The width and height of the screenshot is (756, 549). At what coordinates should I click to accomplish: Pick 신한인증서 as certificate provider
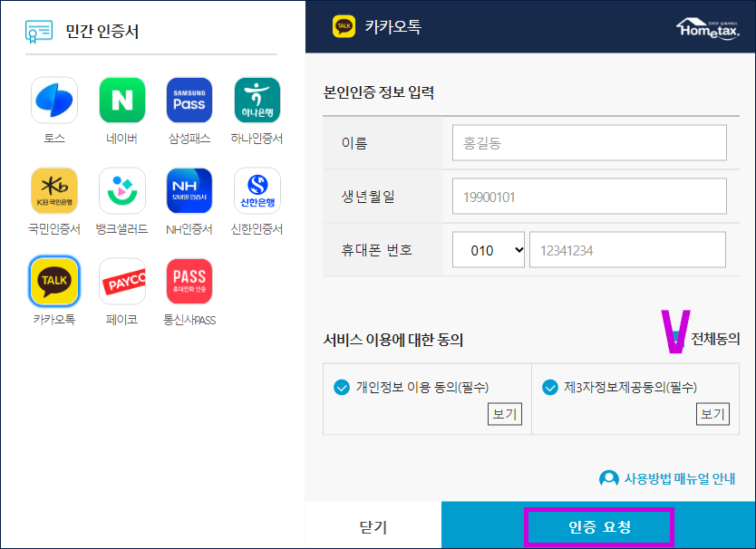click(x=257, y=190)
